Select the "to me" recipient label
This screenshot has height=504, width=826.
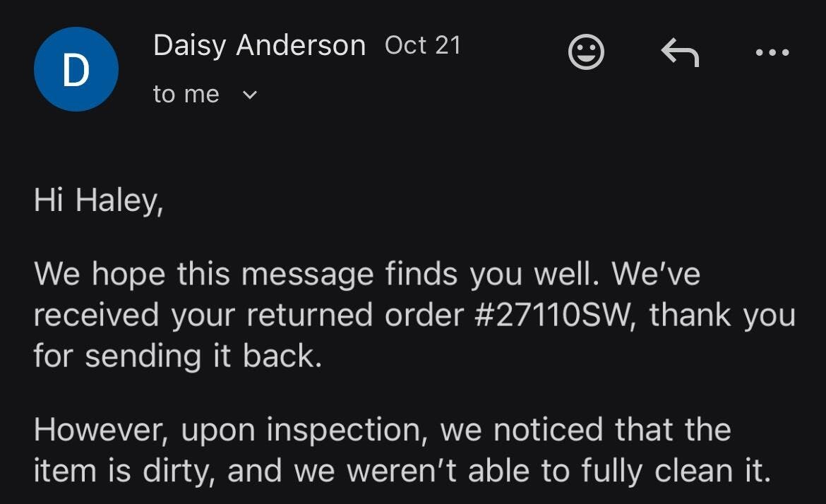186,95
